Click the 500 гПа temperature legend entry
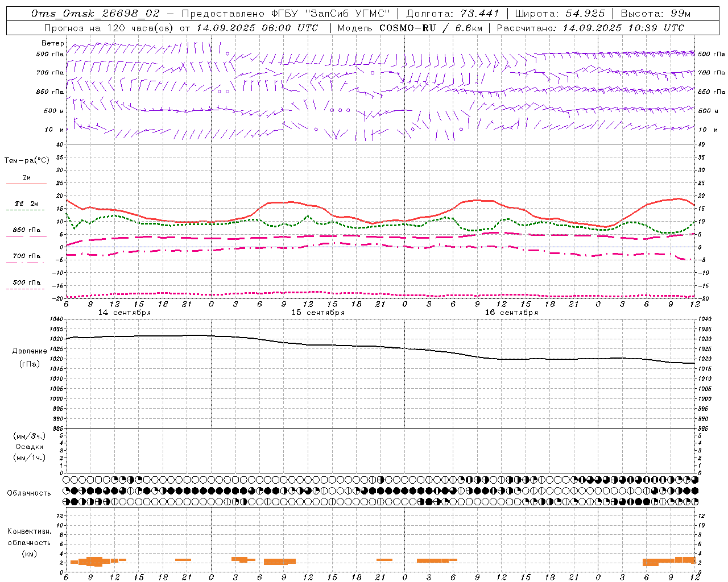The height and width of the screenshot is (582, 728). [27, 282]
